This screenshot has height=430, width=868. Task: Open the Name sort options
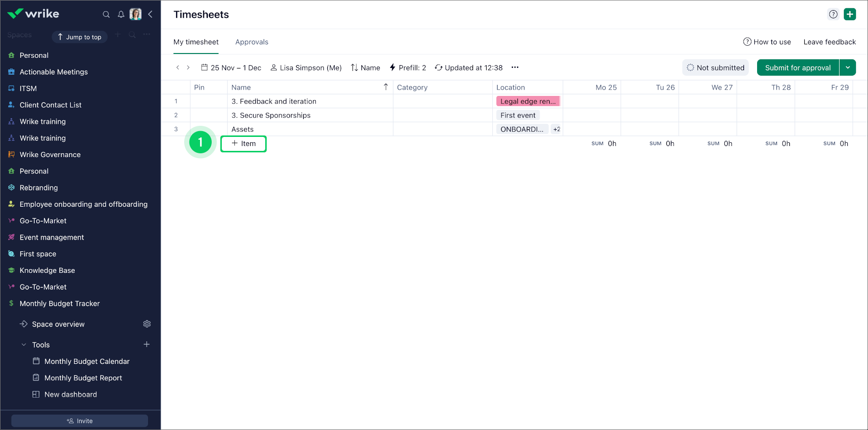(x=366, y=67)
